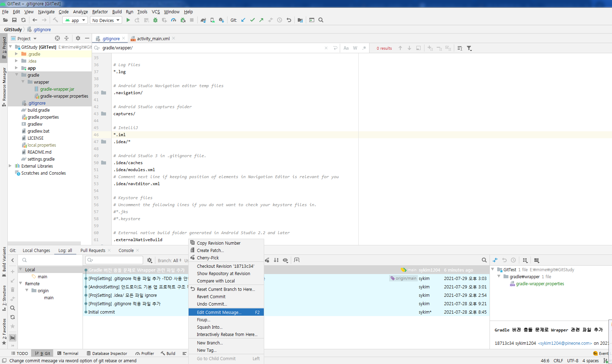Viewport: 612px width, 364px height.
Task: Toggle Words (W) option in find bar
Action: click(x=355, y=48)
